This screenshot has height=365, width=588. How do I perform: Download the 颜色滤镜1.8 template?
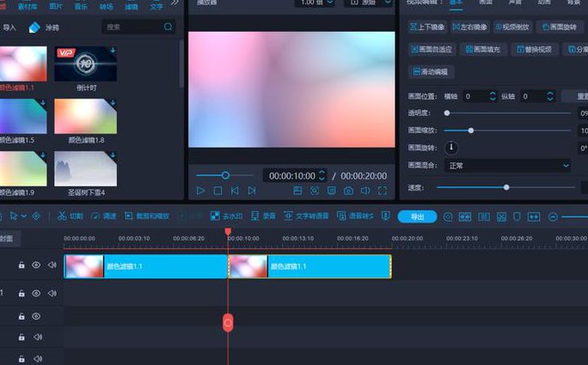click(113, 103)
